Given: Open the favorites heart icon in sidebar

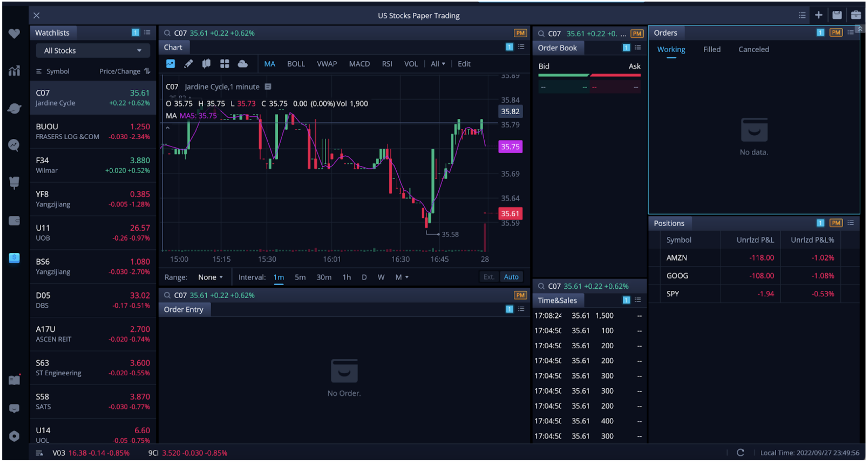Looking at the screenshot, I should pyautogui.click(x=14, y=33).
